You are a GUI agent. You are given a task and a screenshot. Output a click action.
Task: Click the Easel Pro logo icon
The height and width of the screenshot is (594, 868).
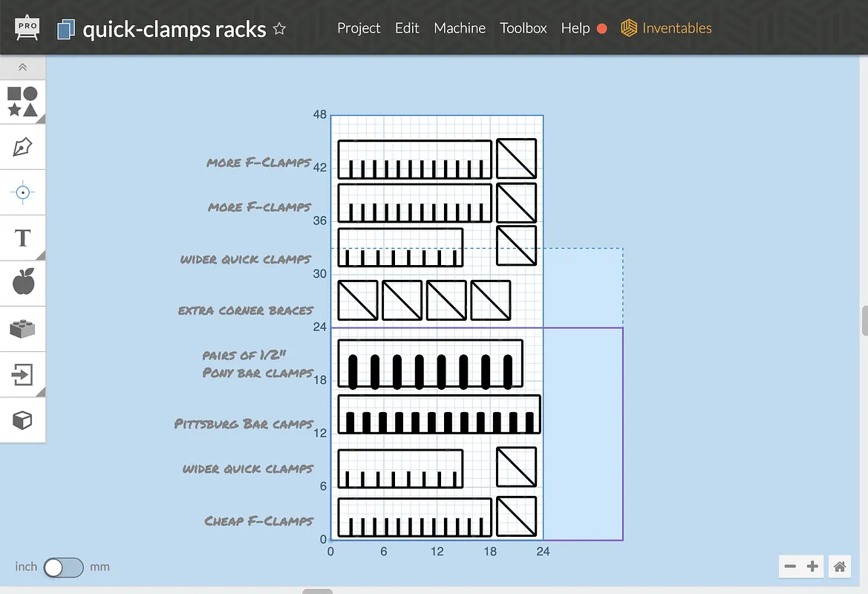click(27, 27)
